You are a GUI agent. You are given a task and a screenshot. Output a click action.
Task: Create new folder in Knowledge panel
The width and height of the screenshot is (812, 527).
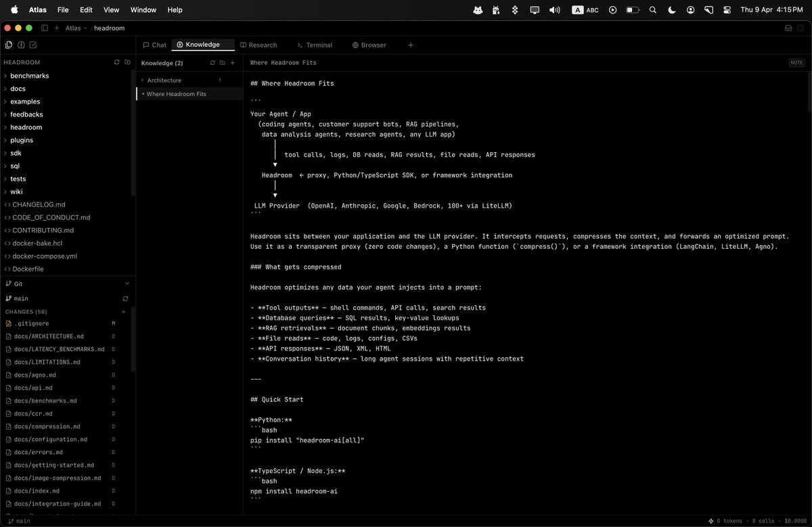(222, 63)
